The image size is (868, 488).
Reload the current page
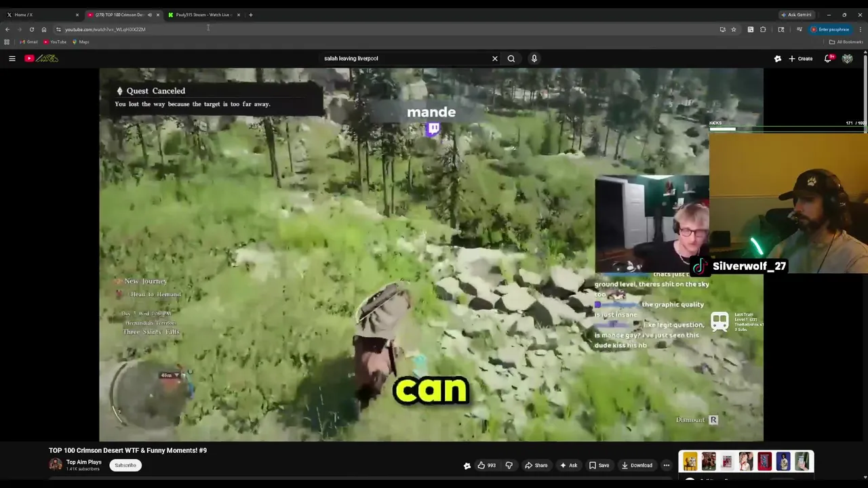pos(31,29)
